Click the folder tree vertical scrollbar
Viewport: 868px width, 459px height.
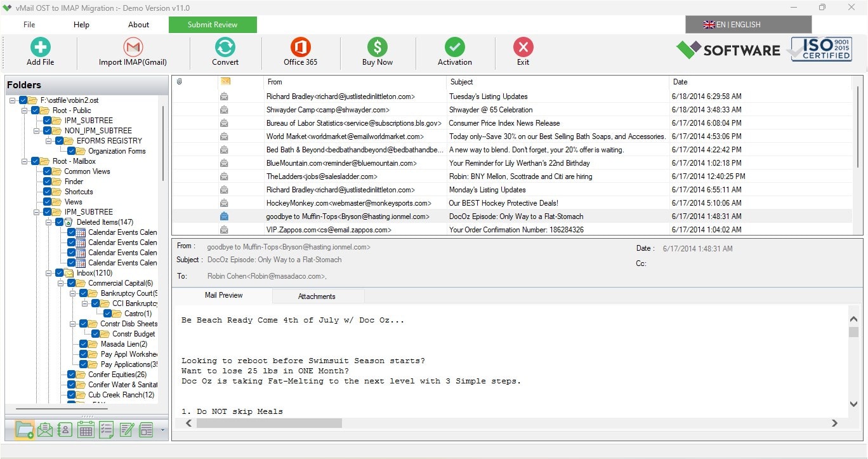(x=162, y=143)
